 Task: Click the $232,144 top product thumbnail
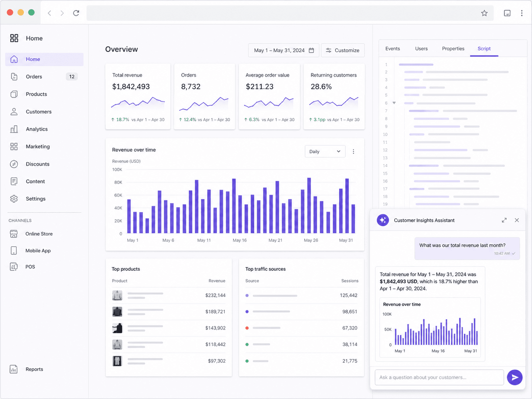117,295
